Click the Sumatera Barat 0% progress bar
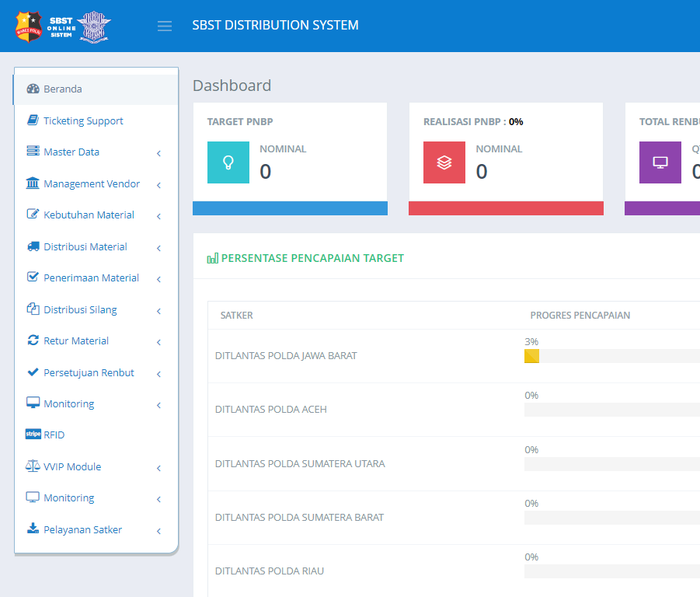This screenshot has width=700, height=597. coord(612,518)
